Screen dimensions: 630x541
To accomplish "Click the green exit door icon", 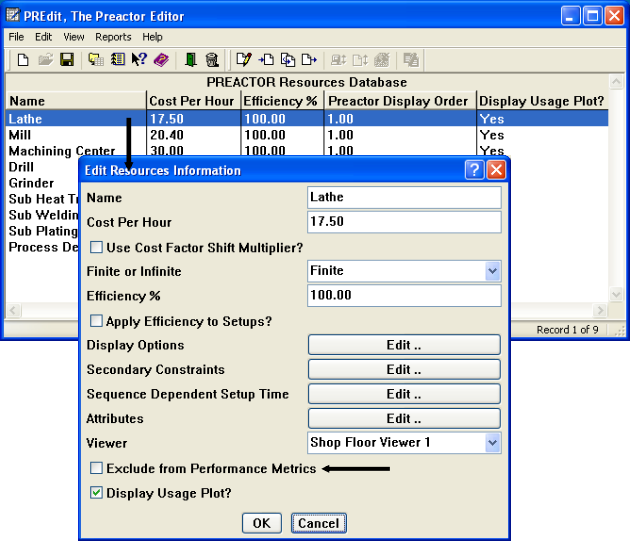I will pos(190,60).
